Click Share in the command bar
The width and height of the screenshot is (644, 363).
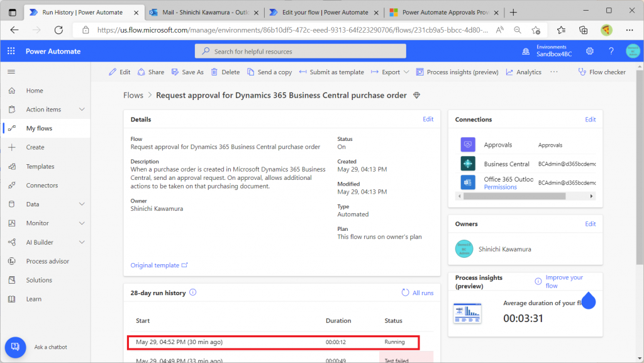coord(151,72)
